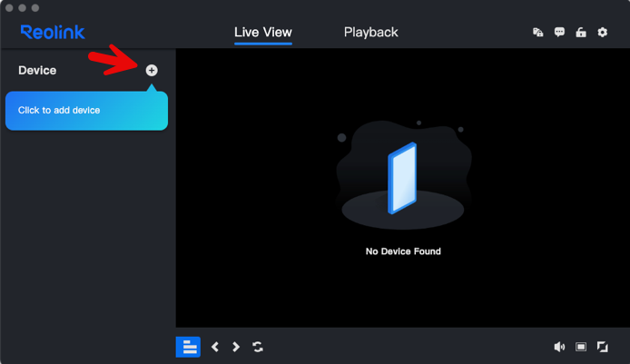Toggle the screen layout view button

coord(188,347)
